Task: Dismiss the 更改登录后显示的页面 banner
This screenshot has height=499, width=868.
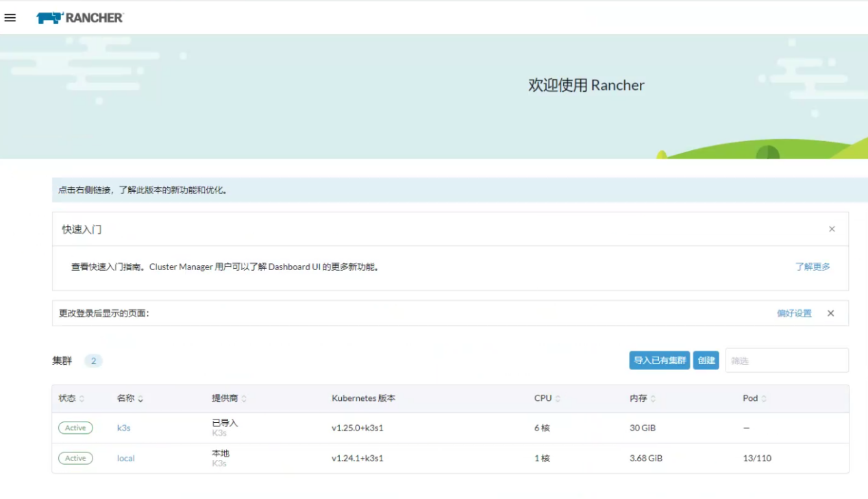Action: pyautogui.click(x=830, y=313)
